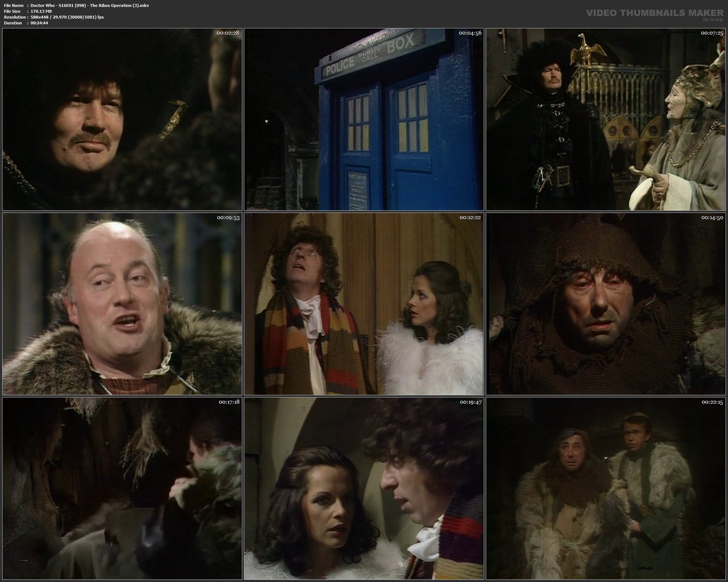
Task: Click the 00:22:15 timestamp label
Action: (712, 402)
